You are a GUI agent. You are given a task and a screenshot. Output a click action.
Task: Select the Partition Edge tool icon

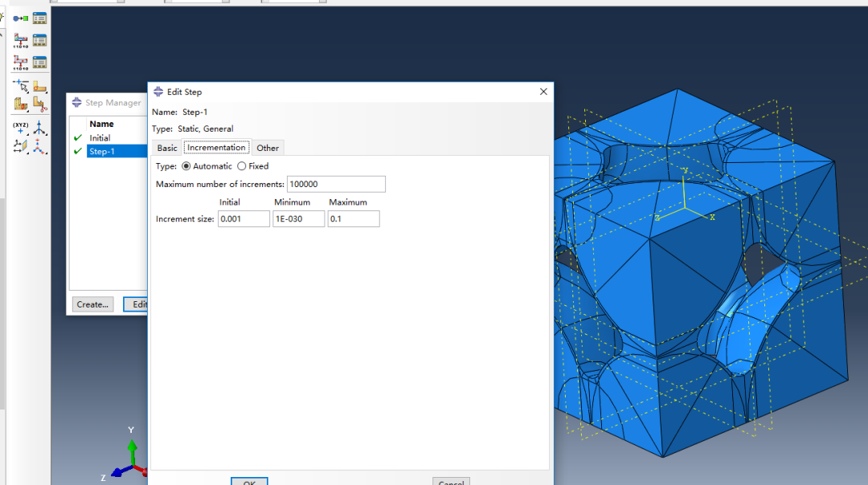pyautogui.click(x=20, y=86)
